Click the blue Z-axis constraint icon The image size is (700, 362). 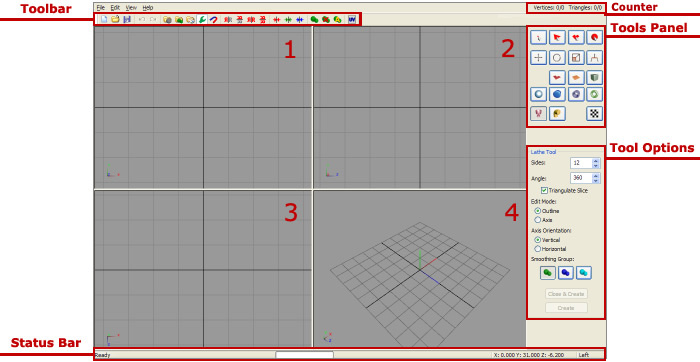[x=300, y=20]
